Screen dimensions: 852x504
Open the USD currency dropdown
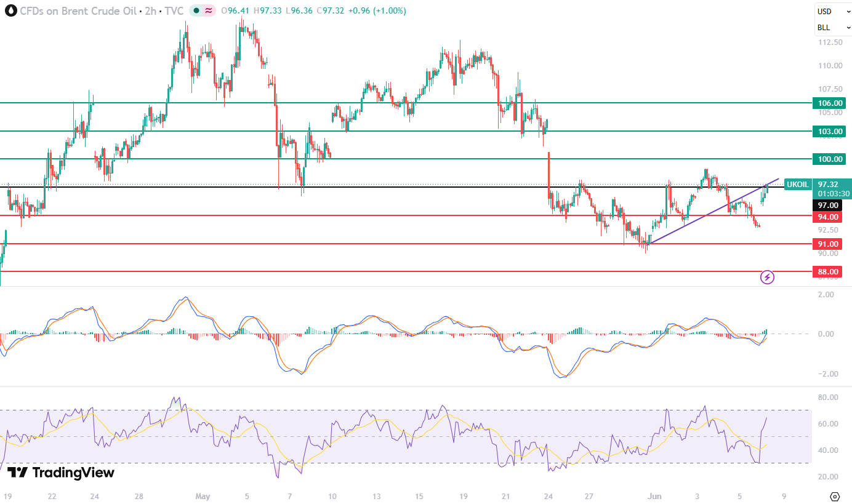(832, 11)
